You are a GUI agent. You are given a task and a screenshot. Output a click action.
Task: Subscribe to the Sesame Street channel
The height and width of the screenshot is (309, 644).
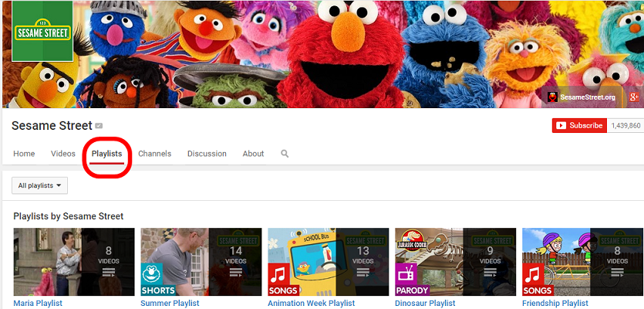[x=579, y=125]
